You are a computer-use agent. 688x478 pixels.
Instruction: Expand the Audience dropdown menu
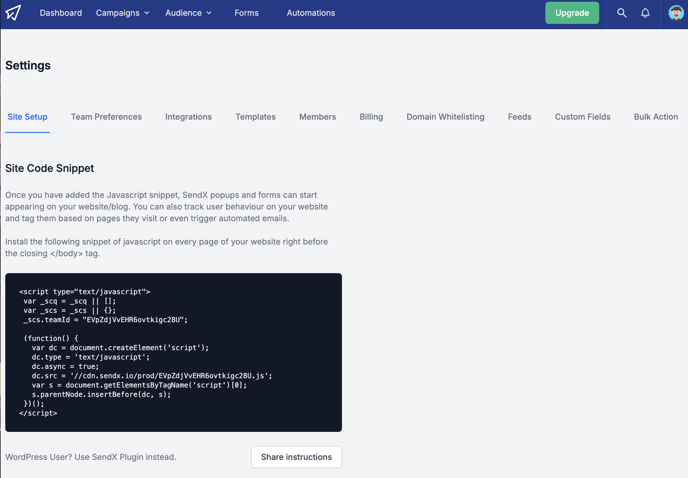point(188,13)
